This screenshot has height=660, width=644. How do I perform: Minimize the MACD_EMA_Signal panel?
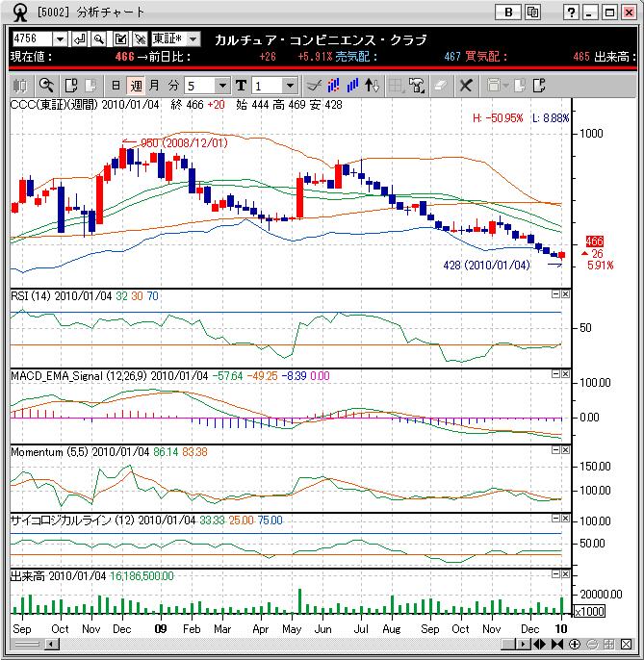[555, 373]
